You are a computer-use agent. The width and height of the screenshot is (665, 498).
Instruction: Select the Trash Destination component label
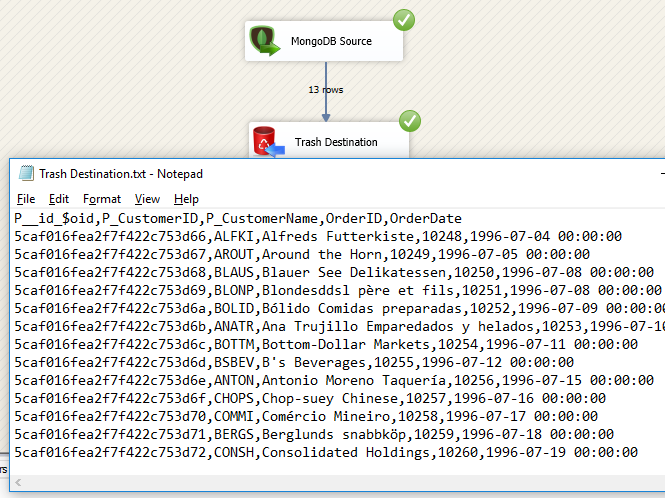336,142
